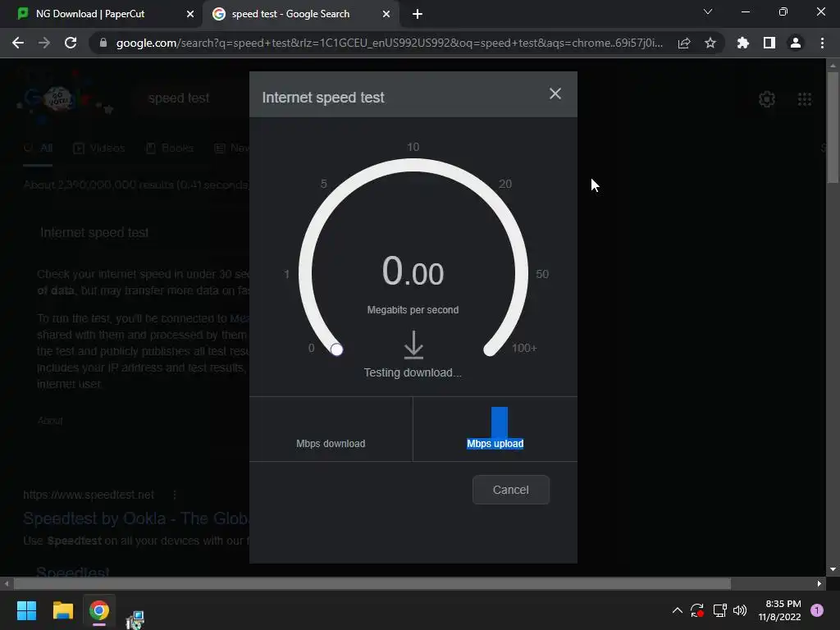Select the Videos search tab
This screenshot has width=840, height=630.
[99, 148]
